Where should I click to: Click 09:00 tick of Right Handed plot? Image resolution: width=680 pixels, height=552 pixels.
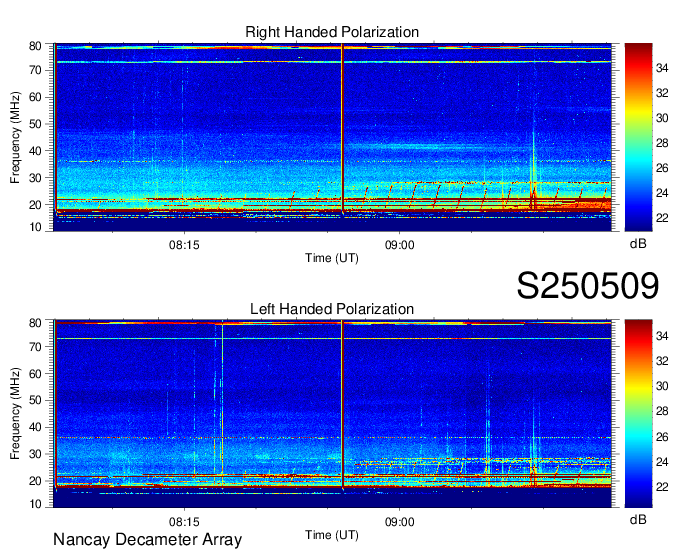click(399, 245)
